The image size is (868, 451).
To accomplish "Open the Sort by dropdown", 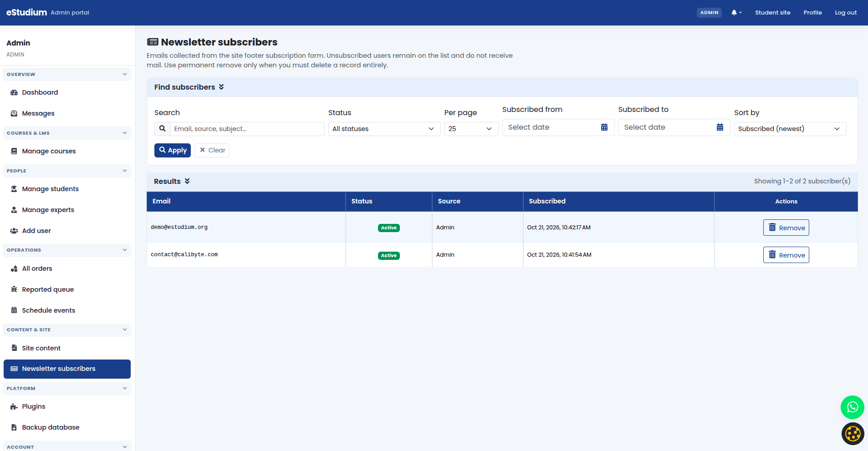I will click(790, 129).
